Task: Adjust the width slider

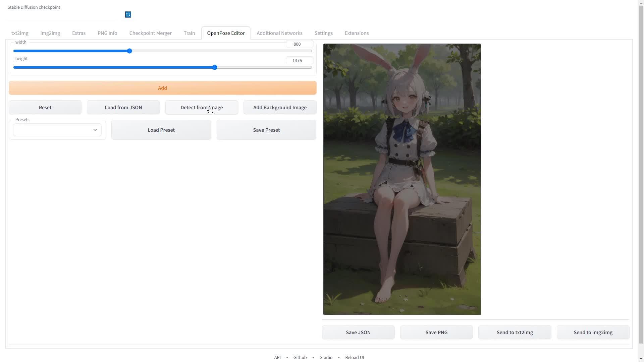Action: [129, 51]
